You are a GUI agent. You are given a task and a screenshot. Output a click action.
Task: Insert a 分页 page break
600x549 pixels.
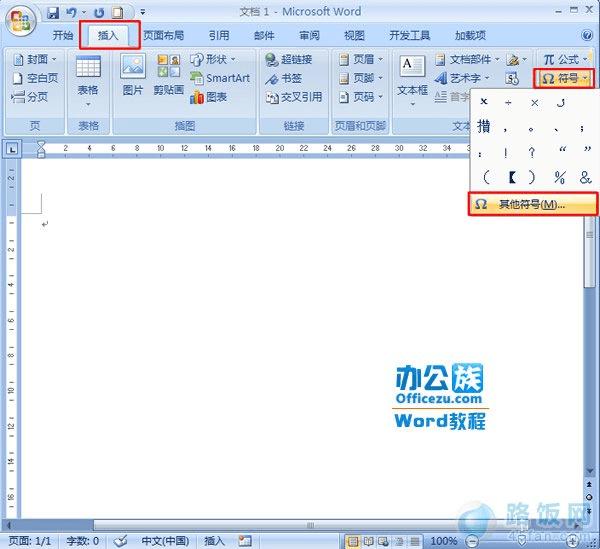tap(30, 97)
